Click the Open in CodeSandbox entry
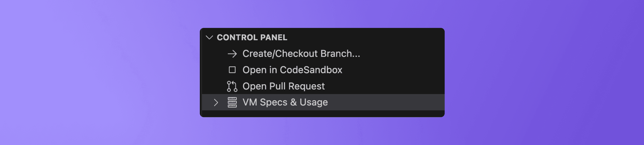Image resolution: width=644 pixels, height=145 pixels. 293,70
